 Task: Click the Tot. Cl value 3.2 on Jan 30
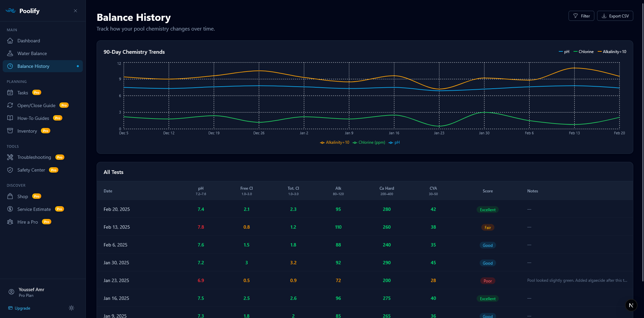pos(293,263)
